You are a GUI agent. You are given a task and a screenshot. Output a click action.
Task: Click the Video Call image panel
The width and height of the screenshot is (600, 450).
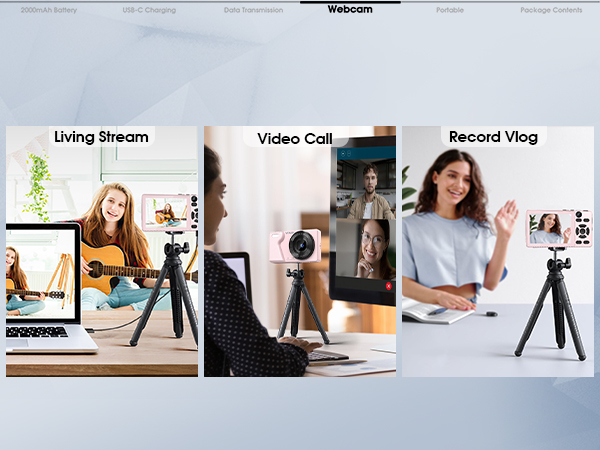click(300, 251)
